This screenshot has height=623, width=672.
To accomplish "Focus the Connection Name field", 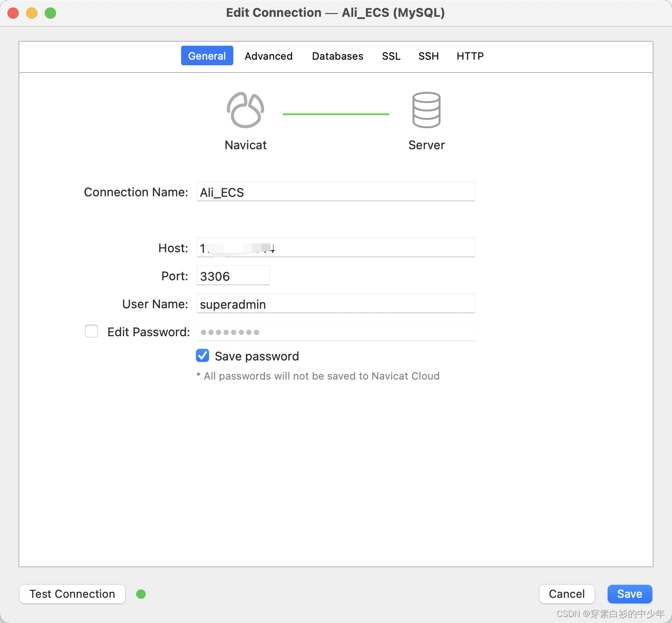I will click(336, 192).
